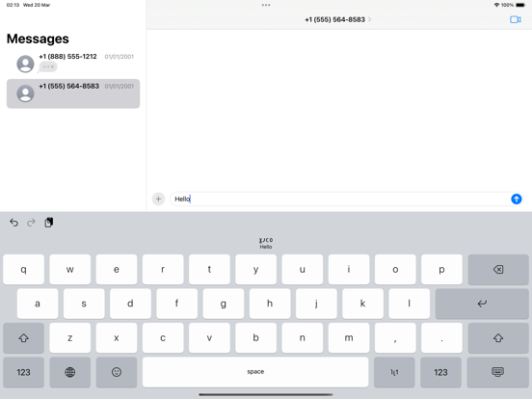
Task: Tap the space bar
Action: [x=255, y=372]
